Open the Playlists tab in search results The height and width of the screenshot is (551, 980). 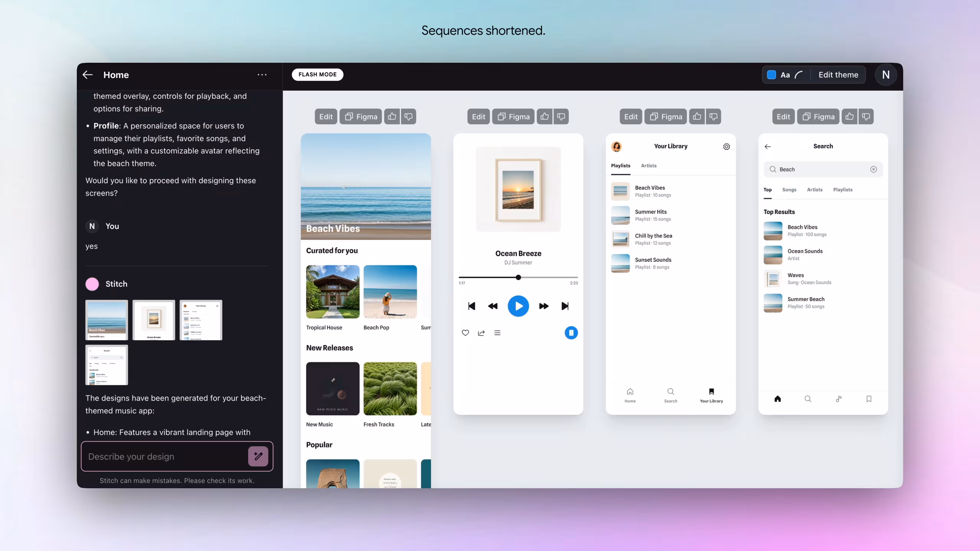[x=843, y=189]
